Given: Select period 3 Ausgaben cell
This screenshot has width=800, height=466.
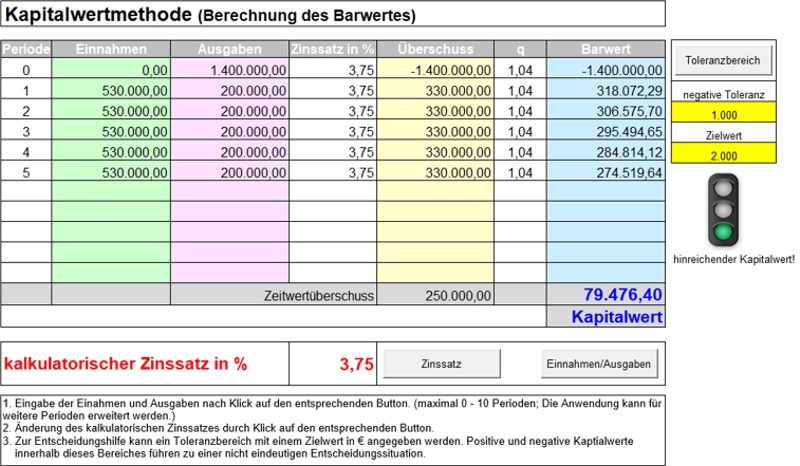Looking at the screenshot, I should click(230, 131).
